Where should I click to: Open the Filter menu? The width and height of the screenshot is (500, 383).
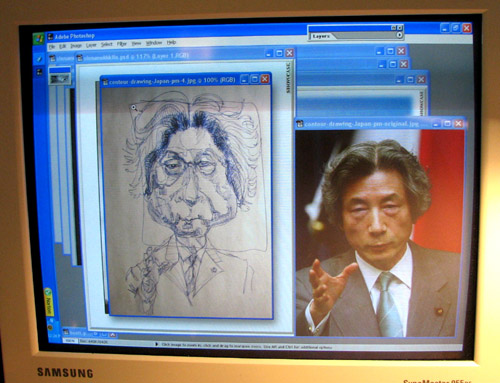click(x=122, y=44)
